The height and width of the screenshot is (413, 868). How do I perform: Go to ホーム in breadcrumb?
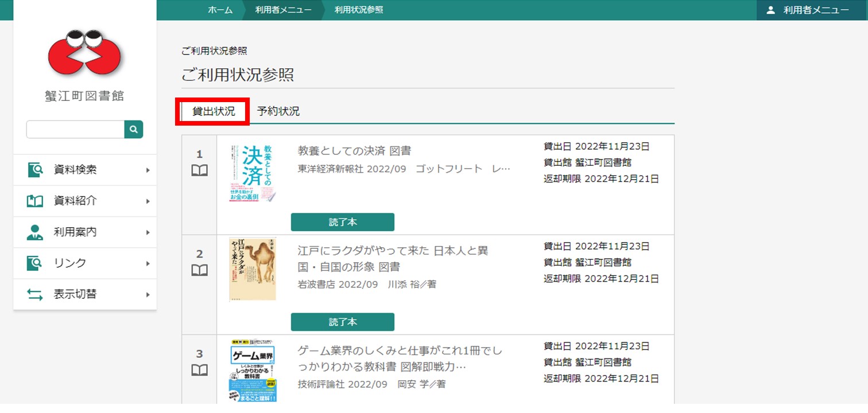click(220, 10)
